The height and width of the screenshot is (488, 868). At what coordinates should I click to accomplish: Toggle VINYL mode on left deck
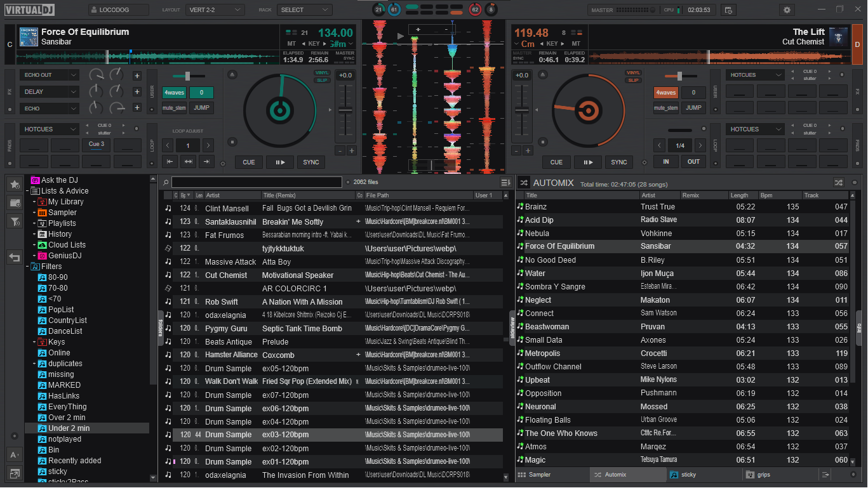point(322,73)
